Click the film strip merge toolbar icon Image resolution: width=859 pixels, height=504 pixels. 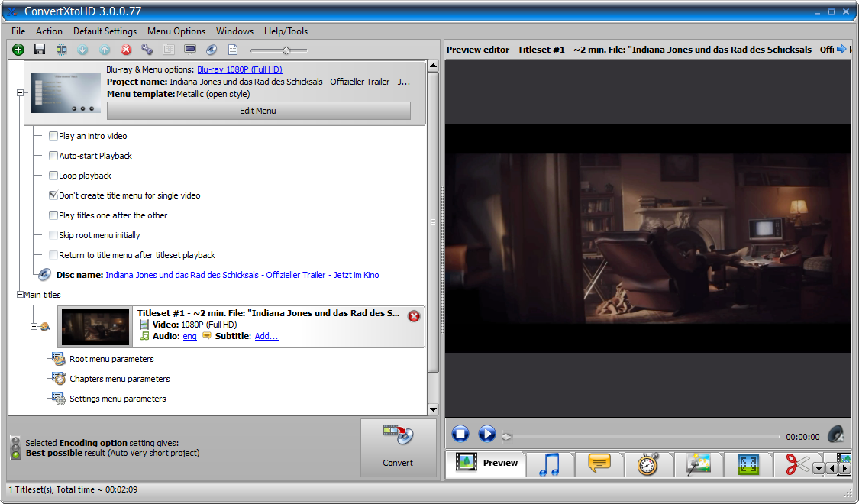[61, 50]
